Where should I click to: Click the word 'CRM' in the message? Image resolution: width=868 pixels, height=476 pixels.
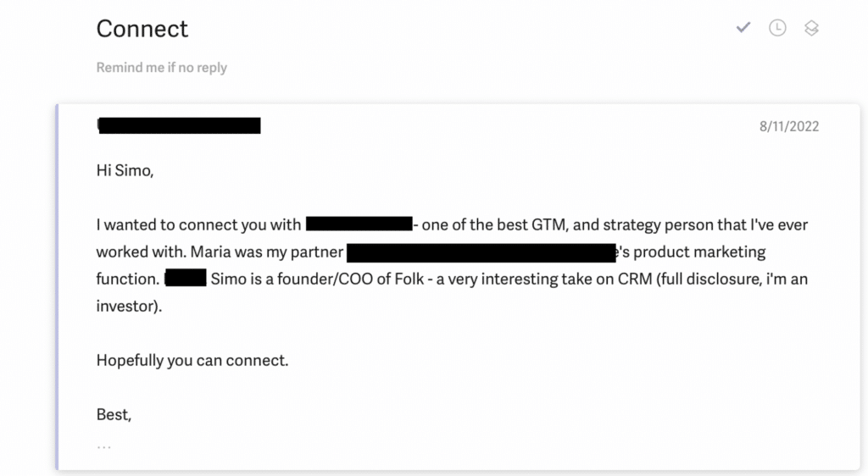pyautogui.click(x=635, y=279)
